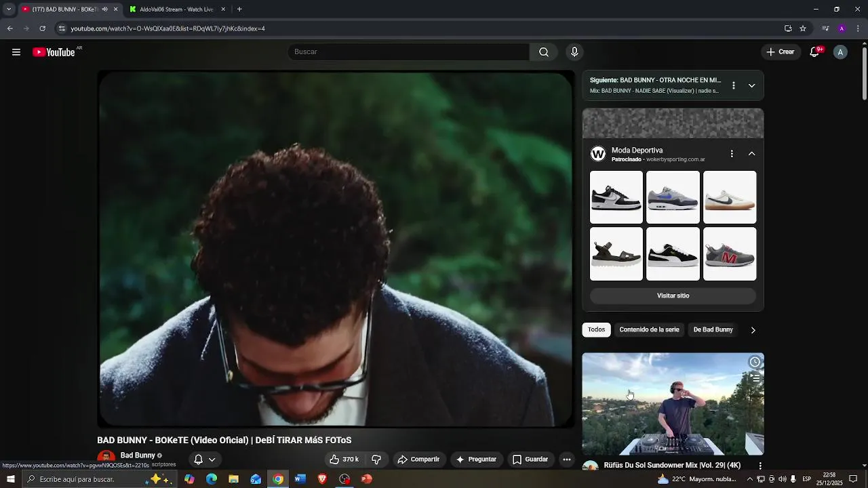Open Word from the taskbar
The width and height of the screenshot is (868, 488).
click(300, 479)
